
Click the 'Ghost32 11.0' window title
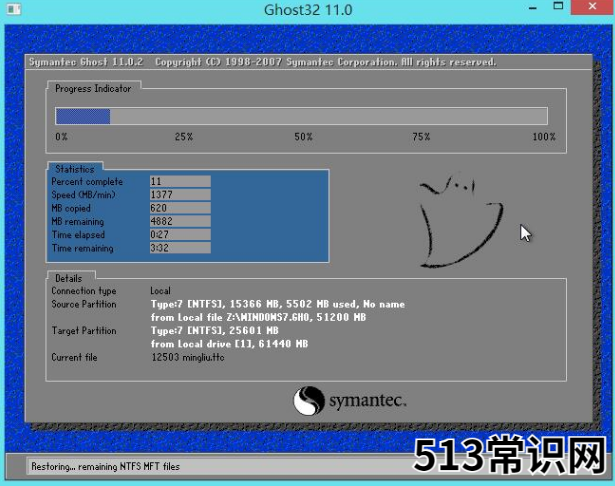[308, 10]
